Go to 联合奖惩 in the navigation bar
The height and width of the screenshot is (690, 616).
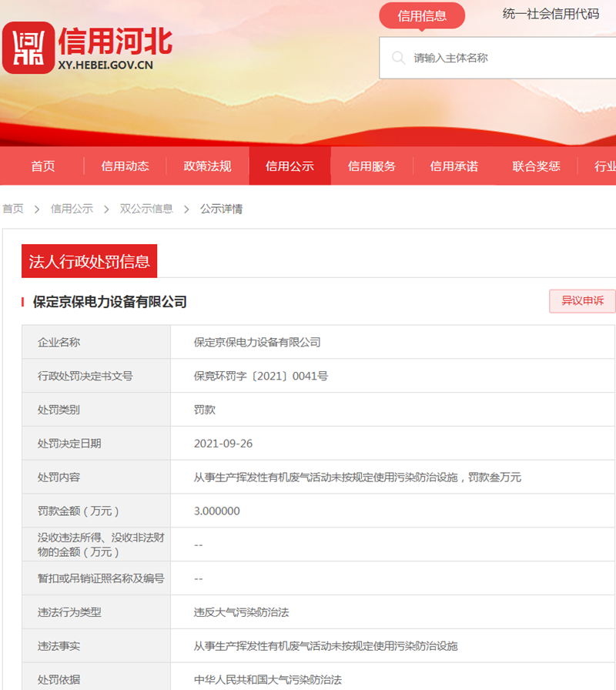coord(537,166)
